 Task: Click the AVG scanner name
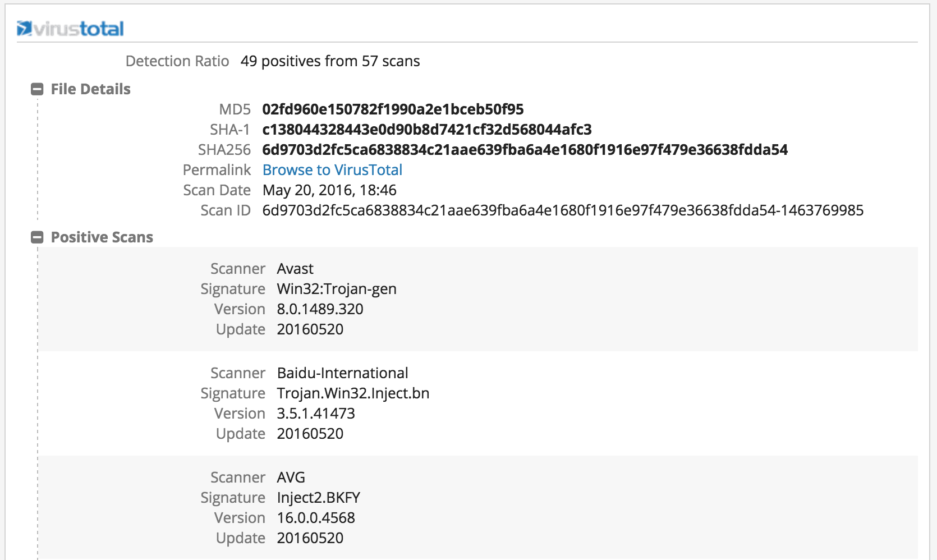point(291,478)
